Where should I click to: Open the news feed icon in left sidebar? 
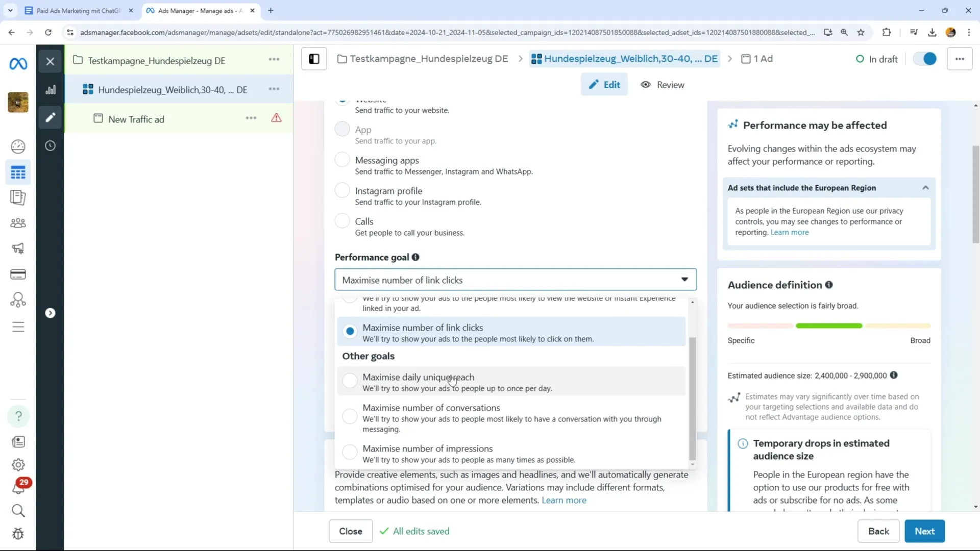[18, 442]
